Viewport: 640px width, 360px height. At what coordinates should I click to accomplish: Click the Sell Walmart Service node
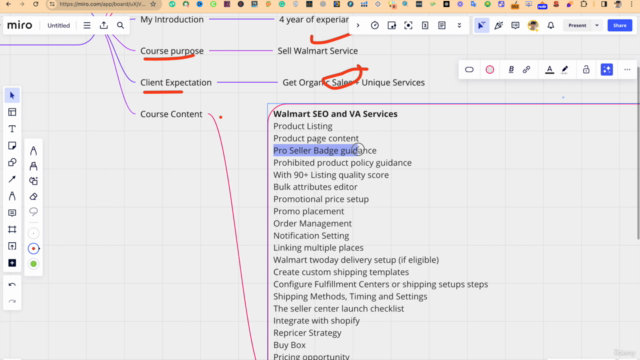click(x=318, y=51)
